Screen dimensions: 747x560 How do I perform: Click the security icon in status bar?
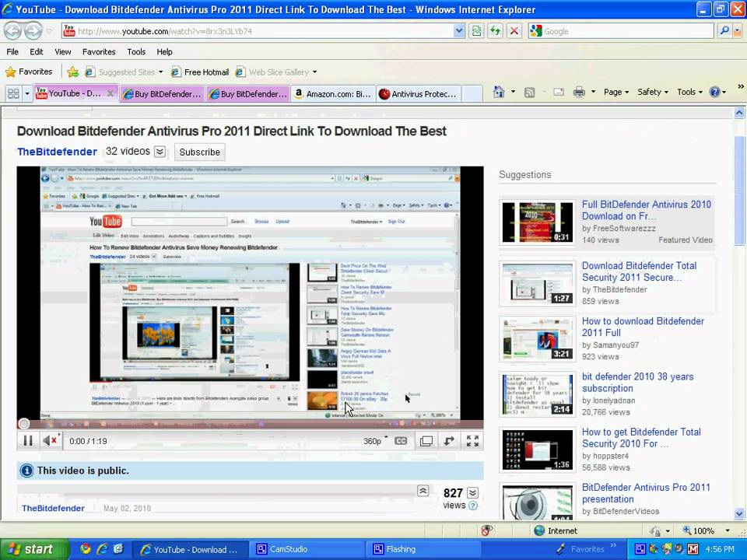pyautogui.click(x=486, y=530)
